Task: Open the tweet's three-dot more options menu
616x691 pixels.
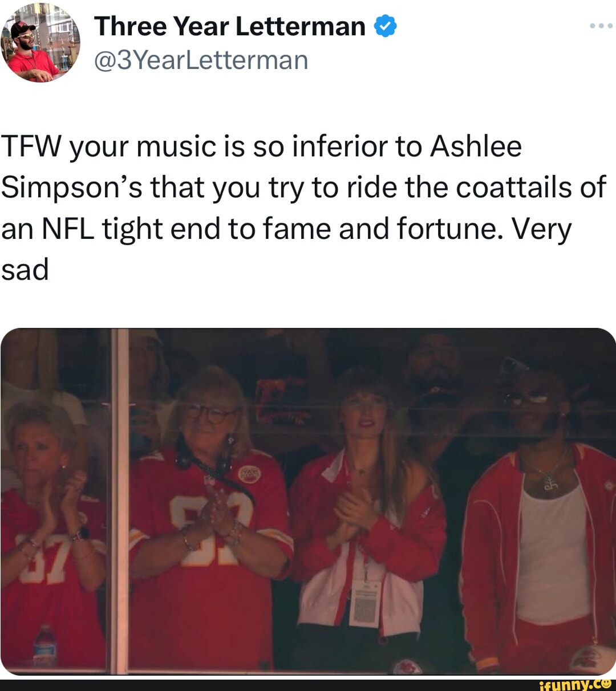Action: 601,26
